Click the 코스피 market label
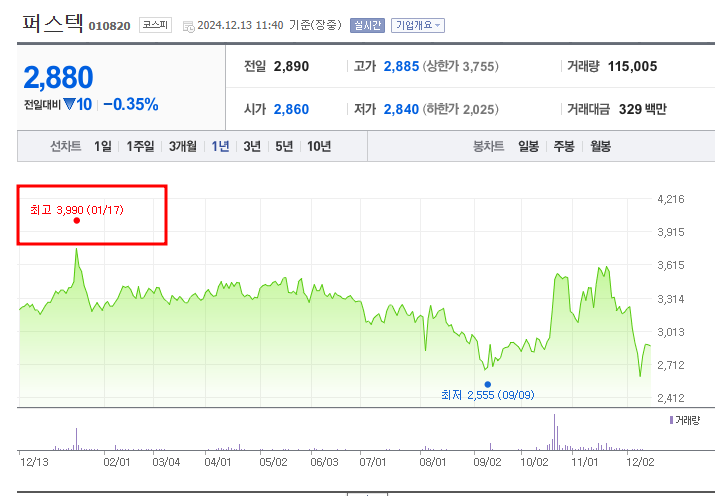This screenshot has width=715, height=496. point(155,25)
